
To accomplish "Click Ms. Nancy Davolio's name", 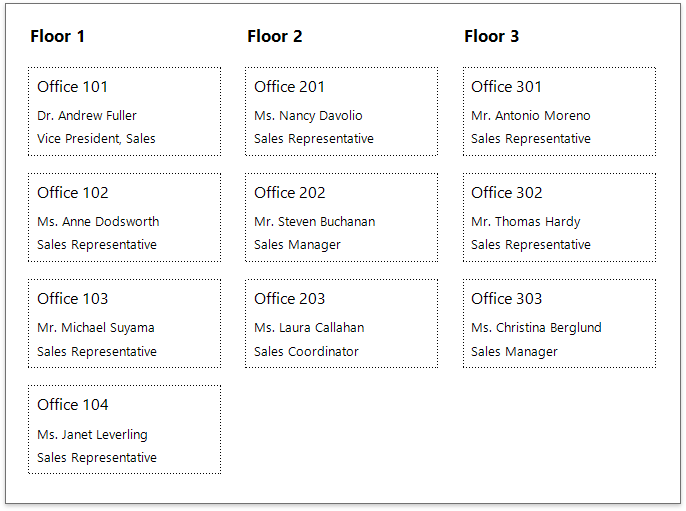I will click(x=308, y=116).
